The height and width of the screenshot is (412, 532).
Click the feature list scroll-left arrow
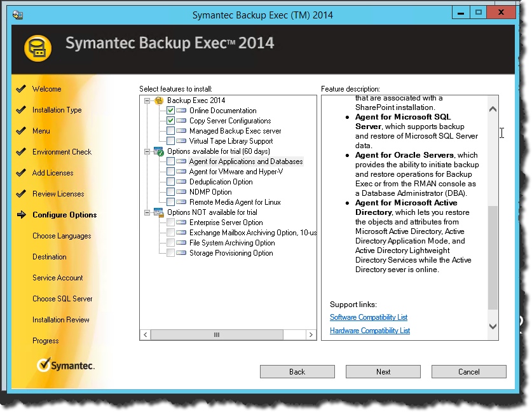click(x=145, y=335)
